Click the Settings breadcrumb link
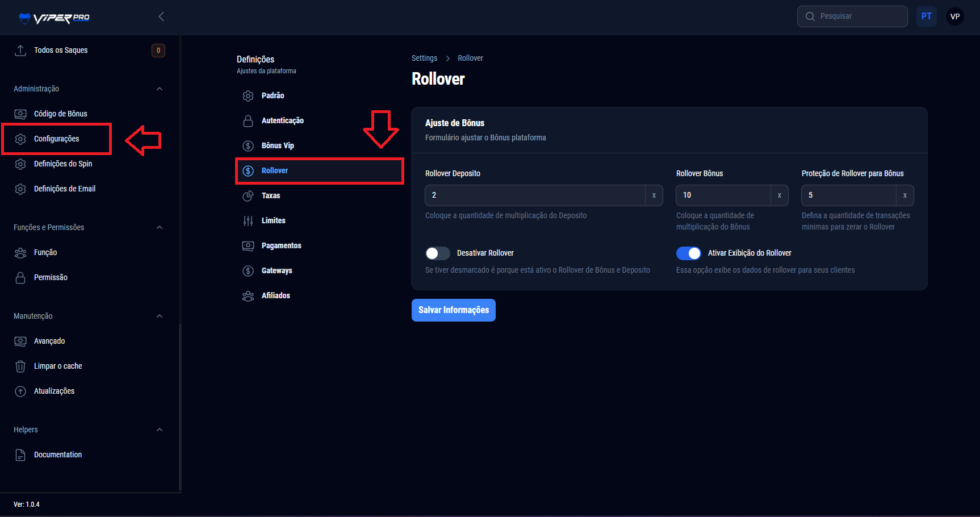 tap(424, 59)
